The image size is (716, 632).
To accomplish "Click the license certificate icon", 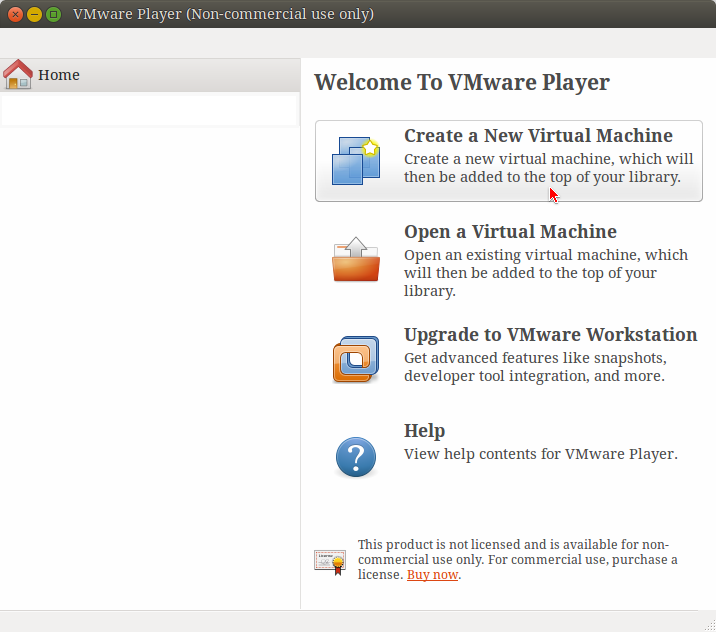I will pyautogui.click(x=330, y=562).
